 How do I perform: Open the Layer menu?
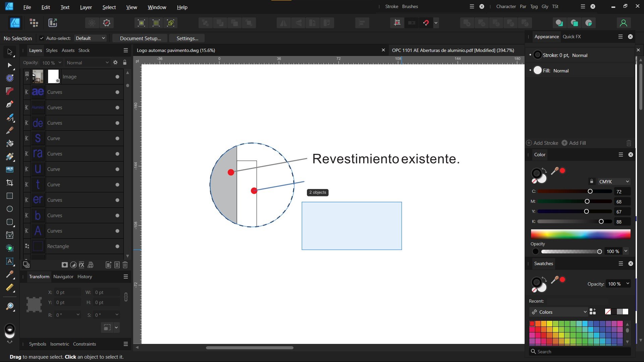pos(86,7)
